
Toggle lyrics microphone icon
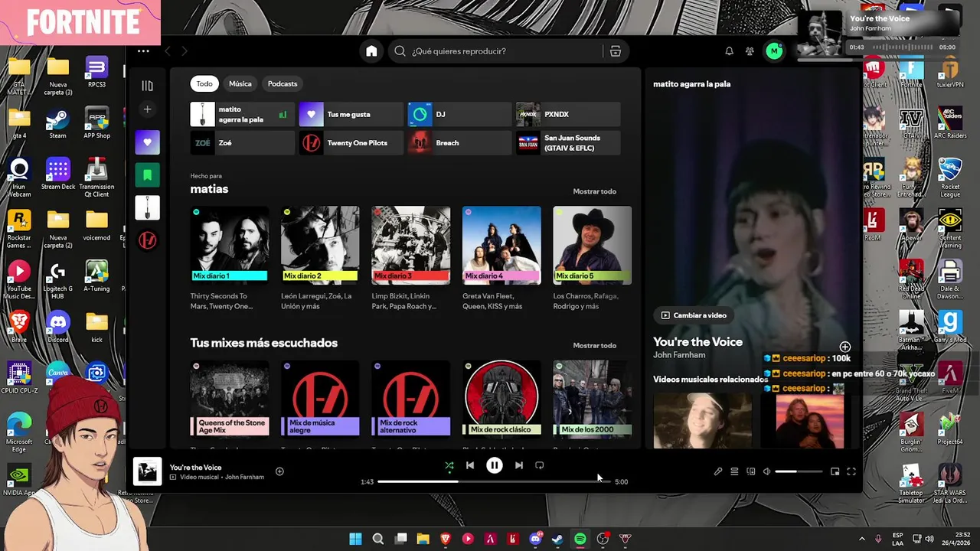tap(718, 471)
